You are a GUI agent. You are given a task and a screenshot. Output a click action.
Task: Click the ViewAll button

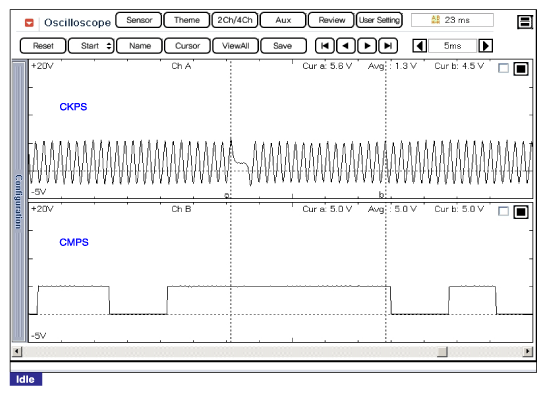pos(235,46)
